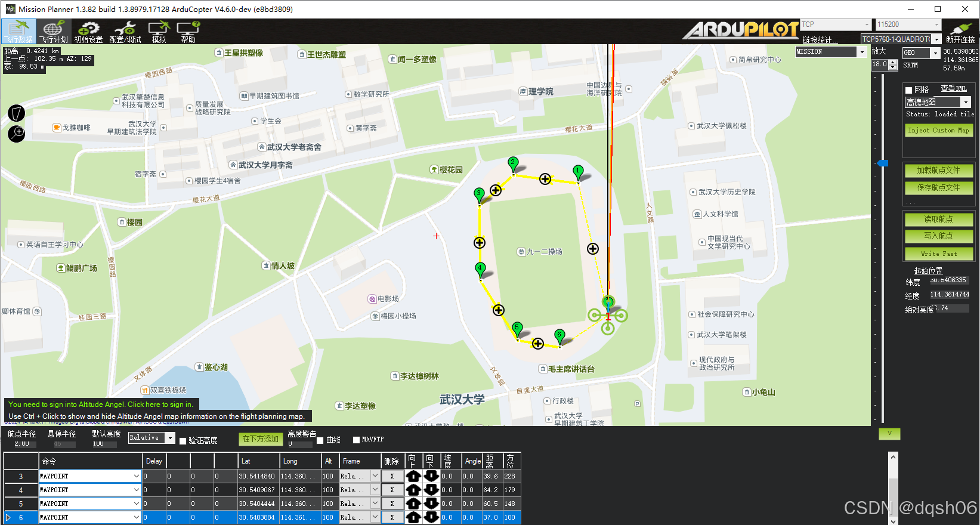Open the 帮助 help view
This screenshot has width=980, height=525.
point(188,31)
